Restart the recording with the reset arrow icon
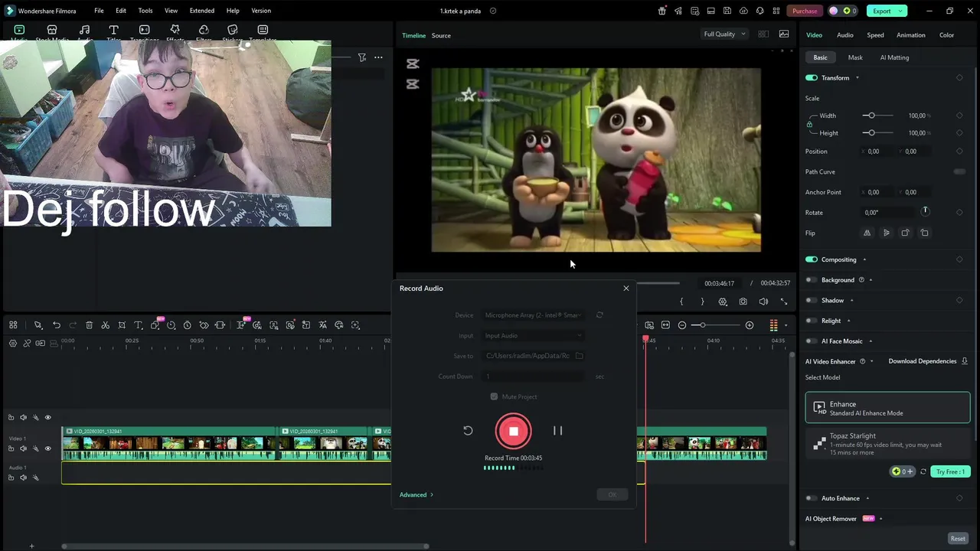Image resolution: width=980 pixels, height=551 pixels. click(468, 431)
